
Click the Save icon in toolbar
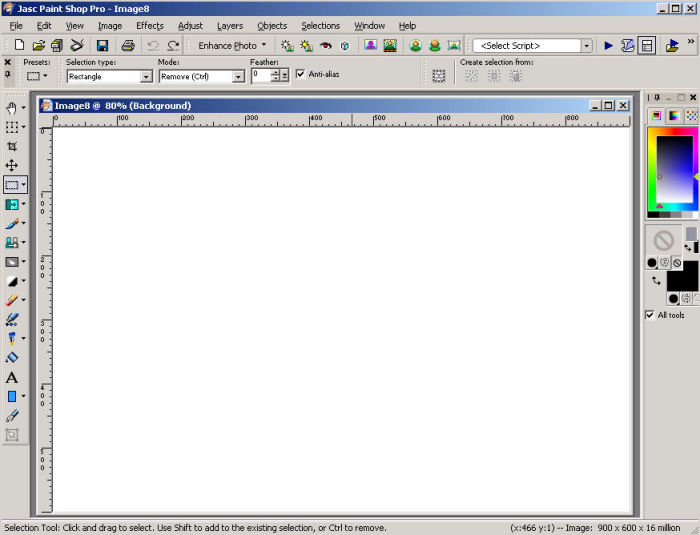point(102,46)
